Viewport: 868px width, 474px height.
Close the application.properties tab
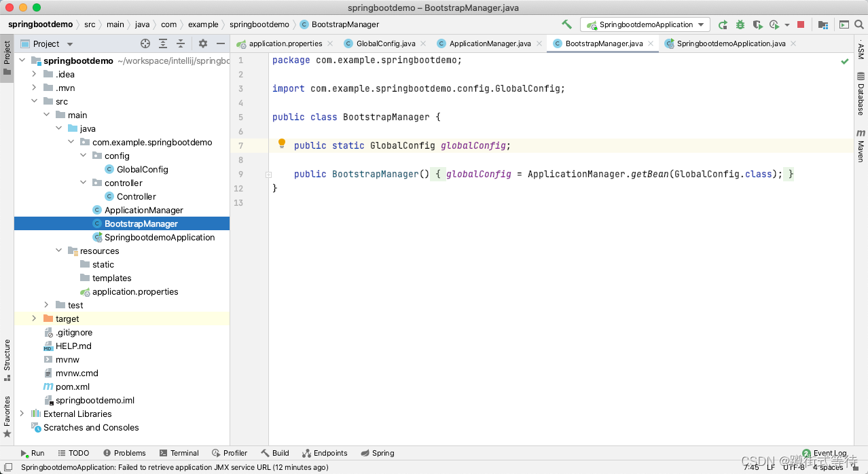point(330,43)
